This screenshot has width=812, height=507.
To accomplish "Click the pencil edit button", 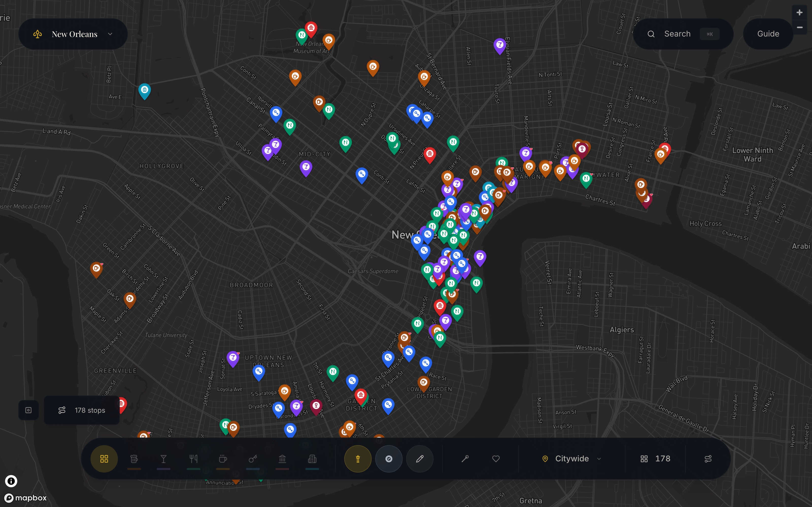I will click(419, 459).
